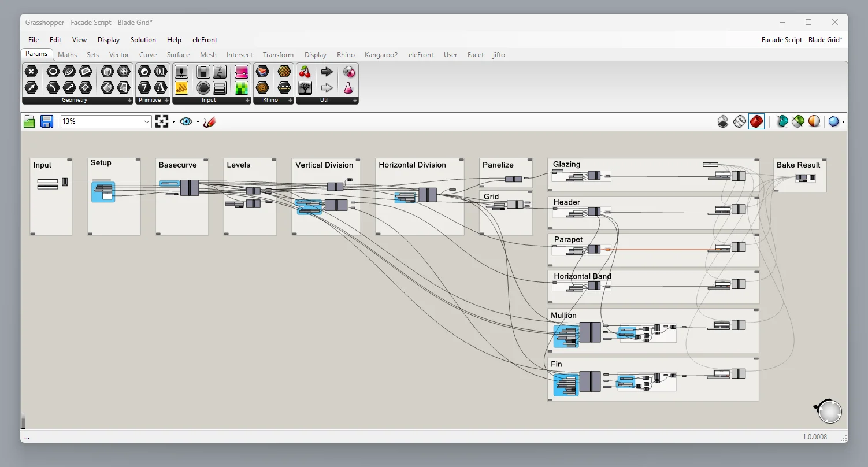This screenshot has height=467, width=868.
Task: Click the Open File folder icon
Action: tap(29, 121)
